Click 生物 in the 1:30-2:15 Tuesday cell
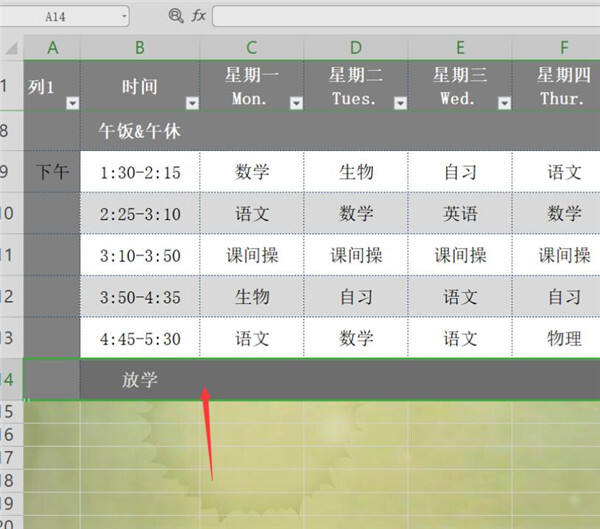The image size is (600, 529). pos(356,172)
